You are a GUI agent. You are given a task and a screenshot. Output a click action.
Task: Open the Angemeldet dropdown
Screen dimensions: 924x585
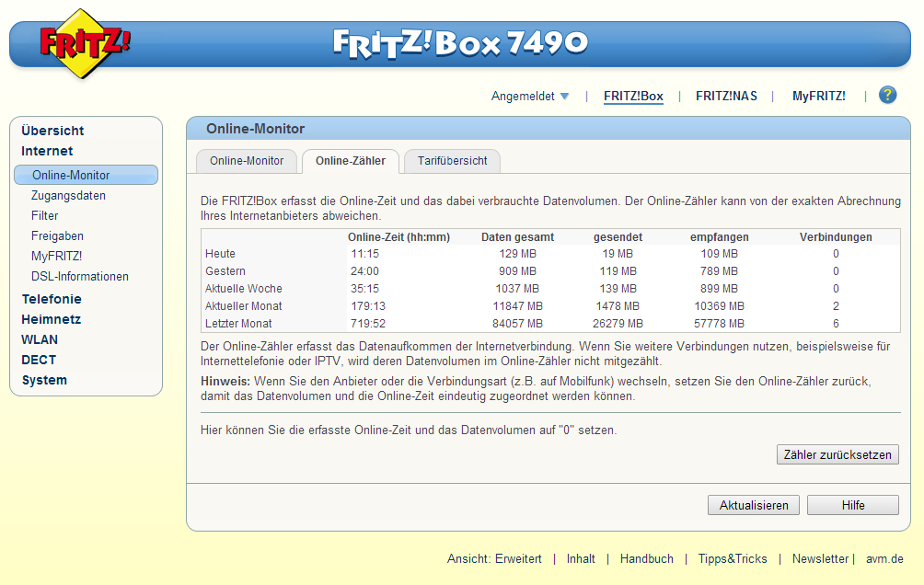[531, 95]
